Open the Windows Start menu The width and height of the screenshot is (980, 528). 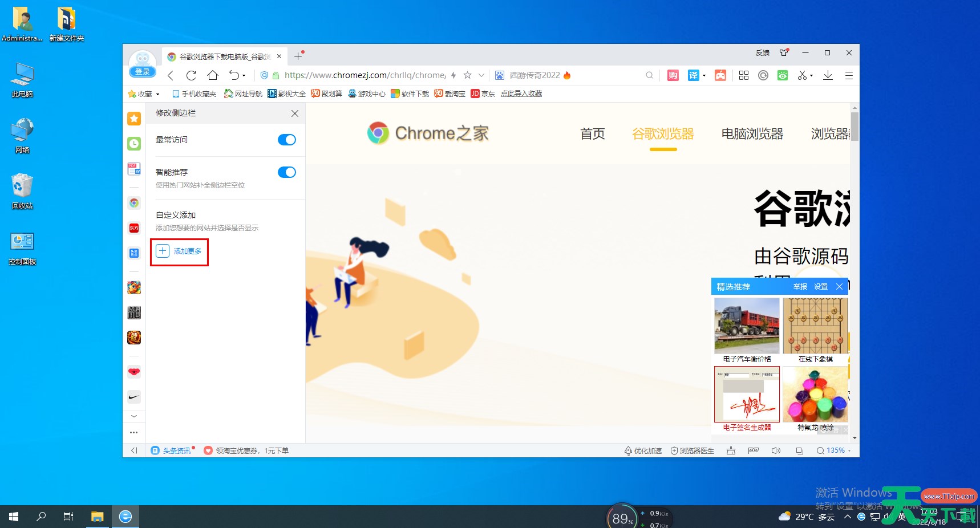14,517
